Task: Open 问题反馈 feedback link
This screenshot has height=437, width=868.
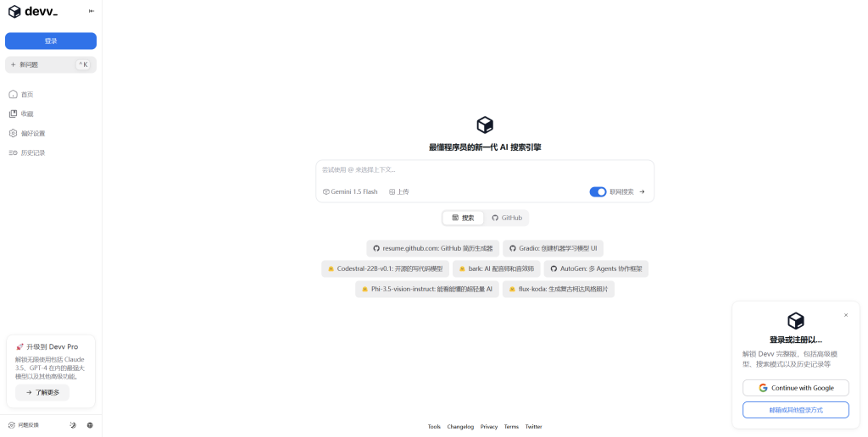Action: click(24, 425)
